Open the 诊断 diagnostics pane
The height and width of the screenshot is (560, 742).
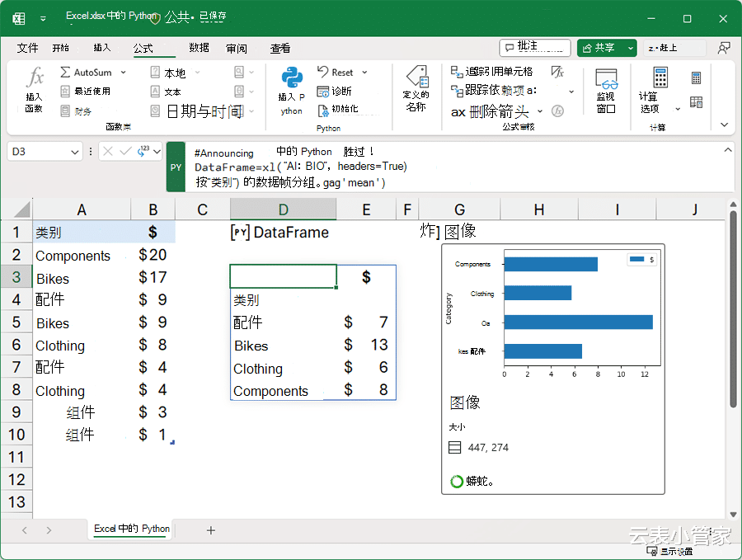[324, 91]
